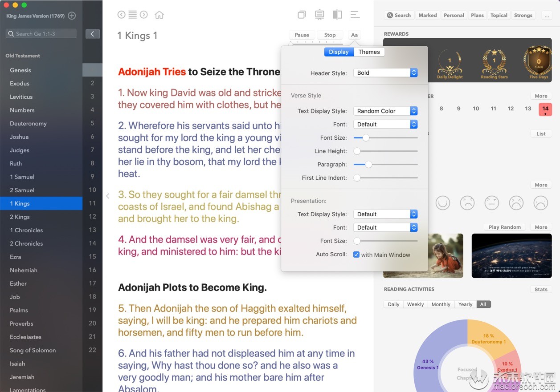Open Aa display settings popover
Image resolution: width=560 pixels, height=392 pixels.
354,35
